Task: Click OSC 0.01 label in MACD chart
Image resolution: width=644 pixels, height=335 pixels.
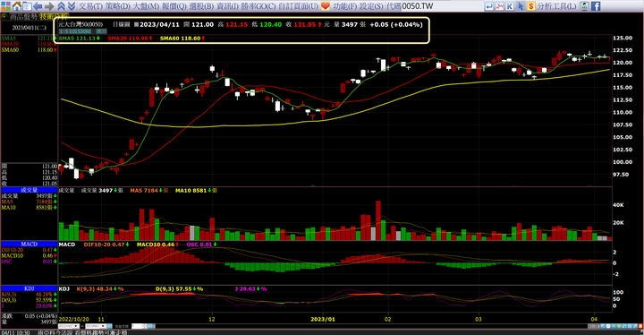Action: (201, 245)
